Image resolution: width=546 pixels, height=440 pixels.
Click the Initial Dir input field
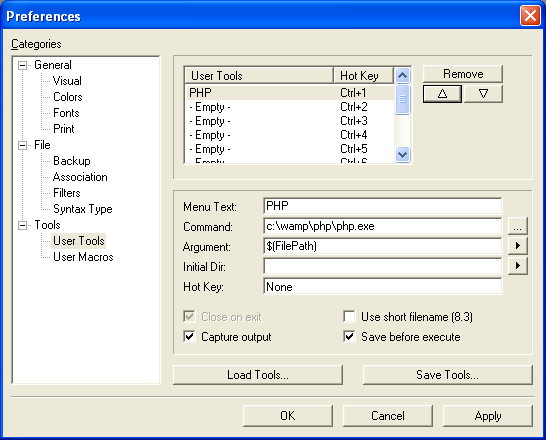[x=383, y=266]
